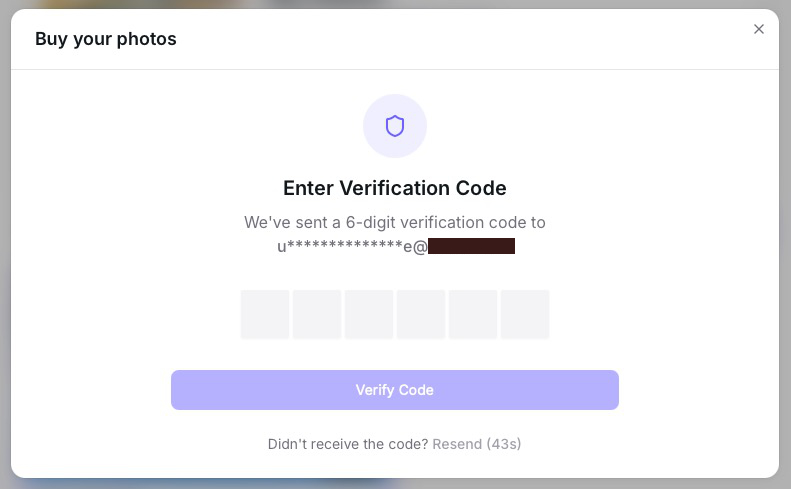This screenshot has width=791, height=489.
Task: Click the 6-digit verification code message
Action: (395, 222)
